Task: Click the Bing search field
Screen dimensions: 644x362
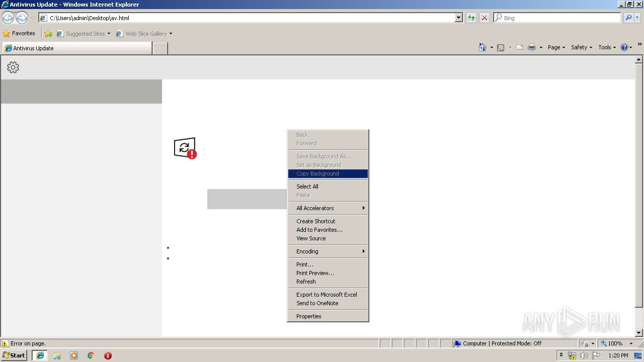Action: (557, 18)
